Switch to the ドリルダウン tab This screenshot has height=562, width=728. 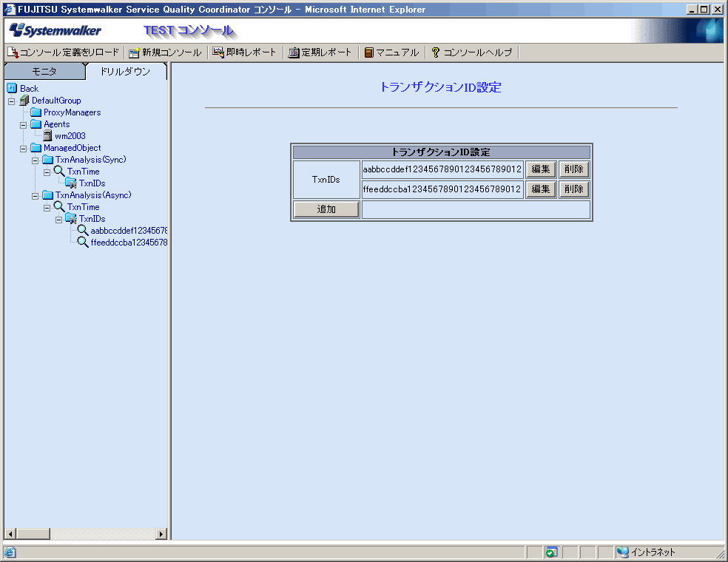pyautogui.click(x=125, y=72)
